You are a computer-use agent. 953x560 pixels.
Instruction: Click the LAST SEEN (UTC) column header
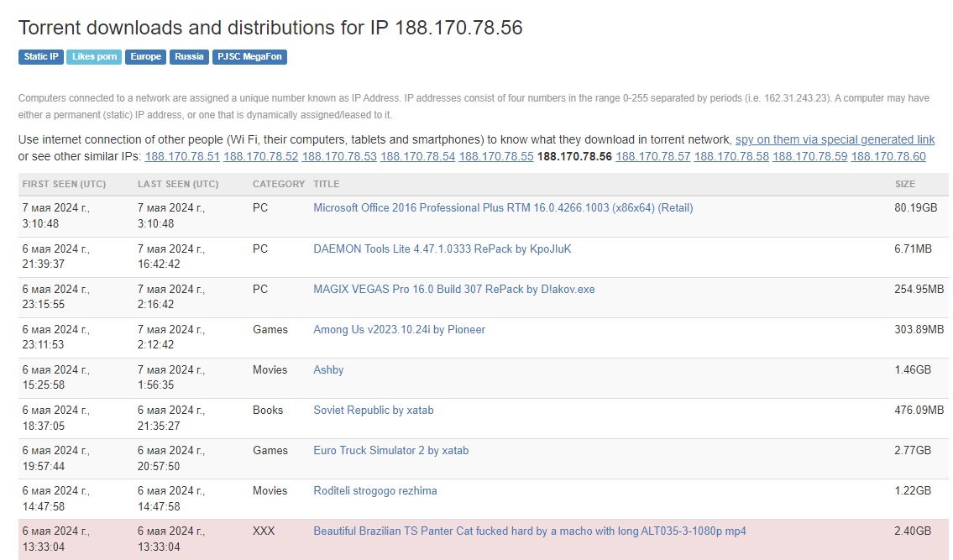pyautogui.click(x=178, y=184)
